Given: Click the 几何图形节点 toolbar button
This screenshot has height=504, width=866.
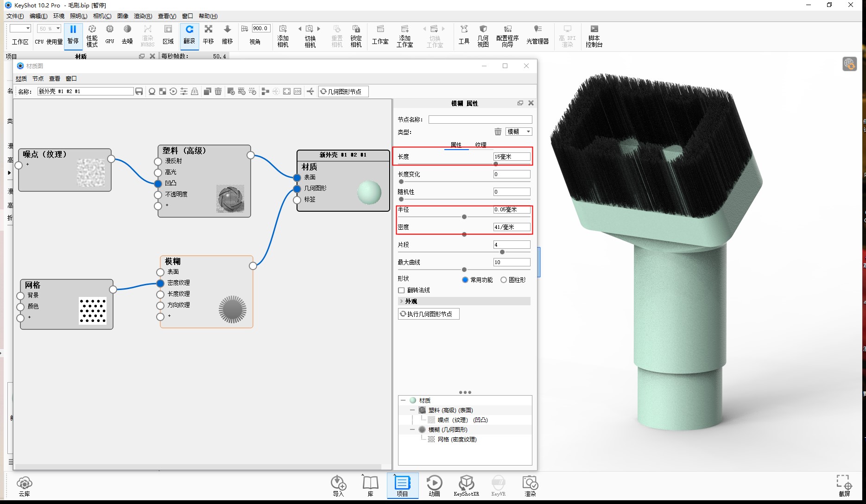Looking at the screenshot, I should tap(343, 92).
